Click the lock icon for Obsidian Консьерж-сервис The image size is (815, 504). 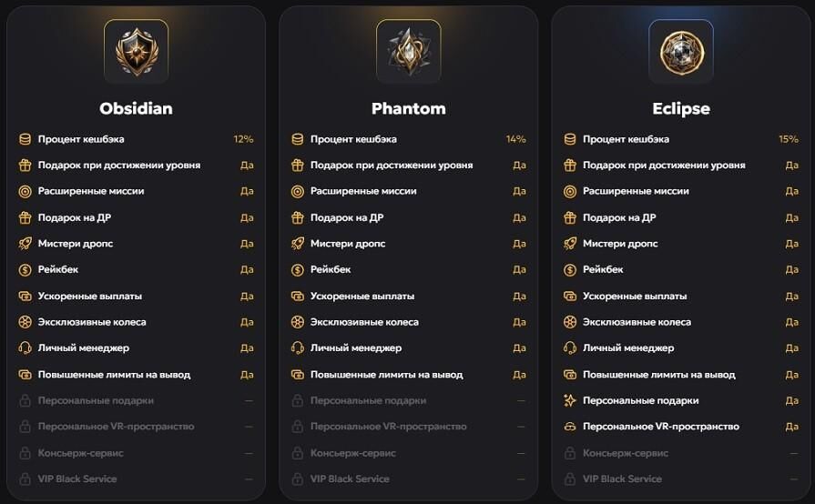[x=25, y=453]
